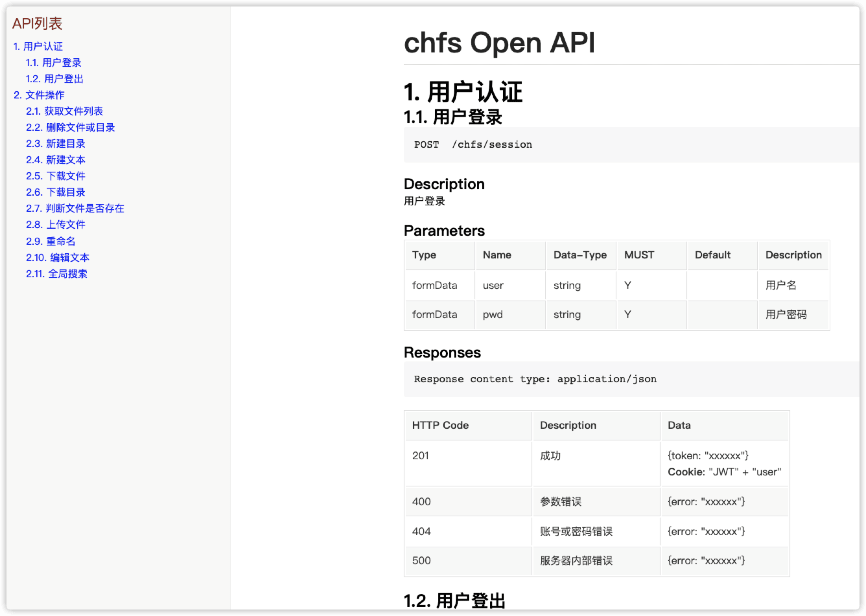Click the 500 HTTP code cell

[x=468, y=561]
